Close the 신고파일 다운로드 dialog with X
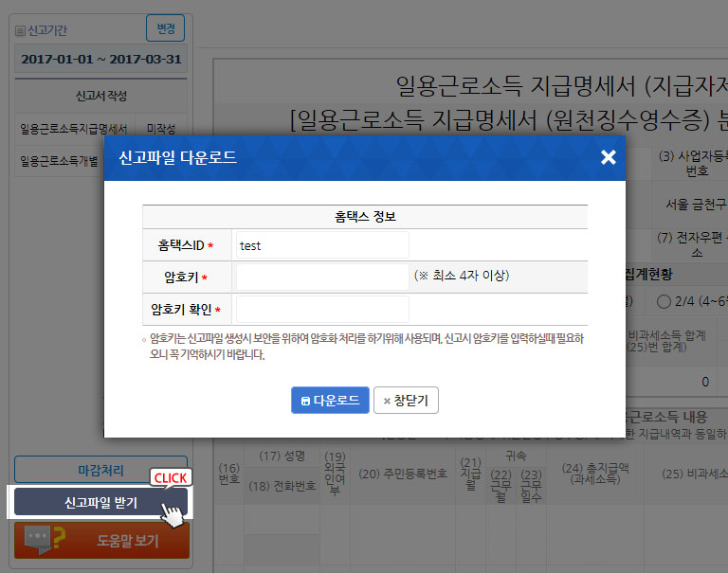 tap(609, 157)
